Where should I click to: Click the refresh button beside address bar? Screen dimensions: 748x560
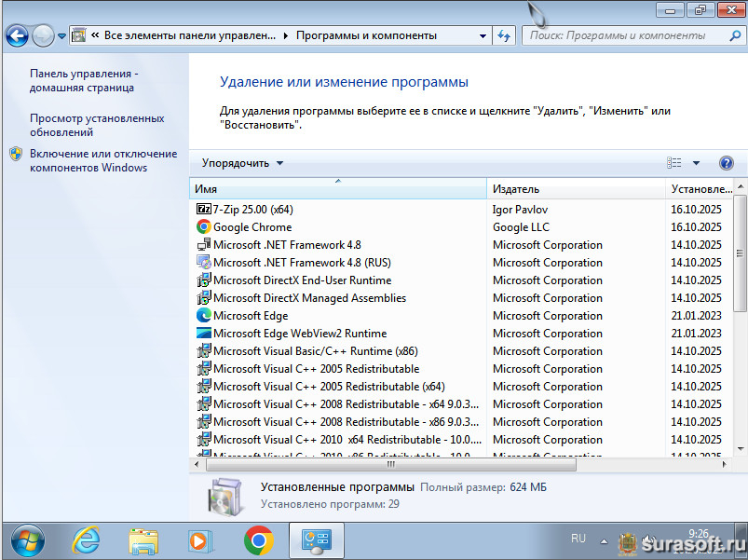pyautogui.click(x=504, y=36)
